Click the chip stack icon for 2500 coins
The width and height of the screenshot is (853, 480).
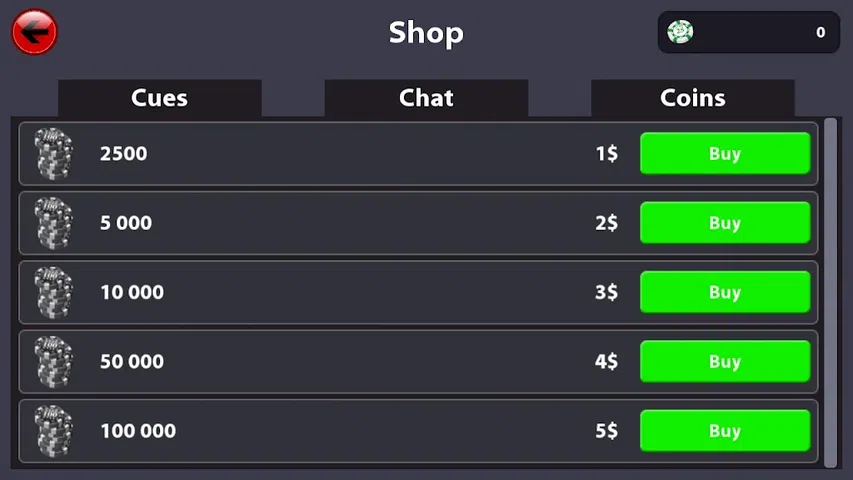[54, 154]
